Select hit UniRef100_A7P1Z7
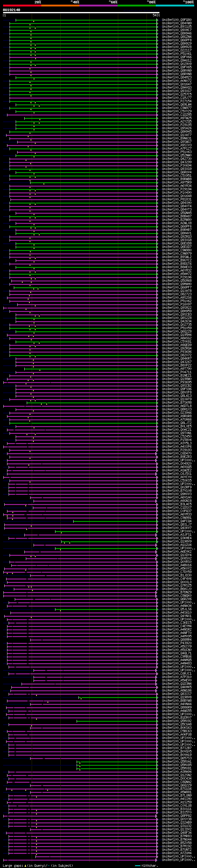Image resolution: width=197 pixels, height=868 pixels. coord(177,149)
